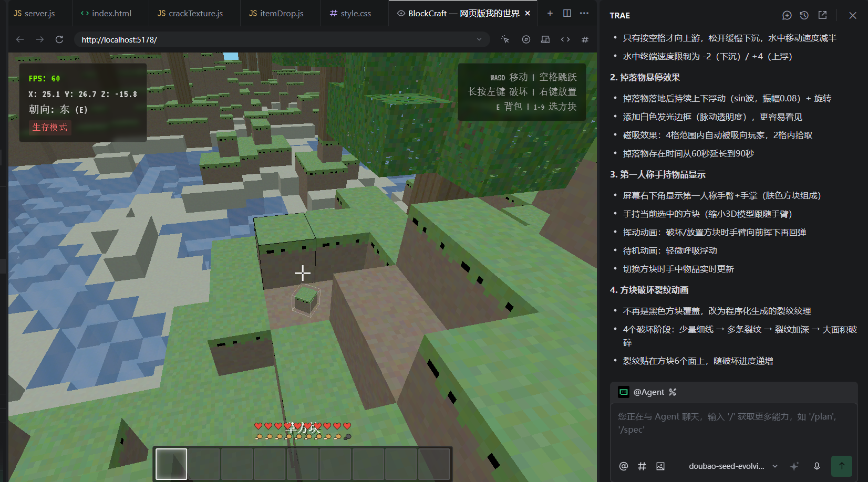Click the floating dropped grass block
This screenshot has width=868, height=482.
point(306,300)
